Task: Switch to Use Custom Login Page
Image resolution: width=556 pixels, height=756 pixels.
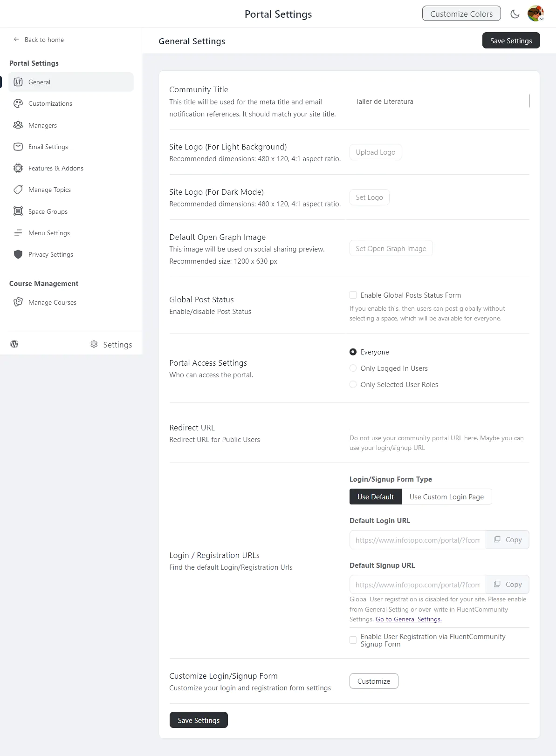Action: coord(446,497)
